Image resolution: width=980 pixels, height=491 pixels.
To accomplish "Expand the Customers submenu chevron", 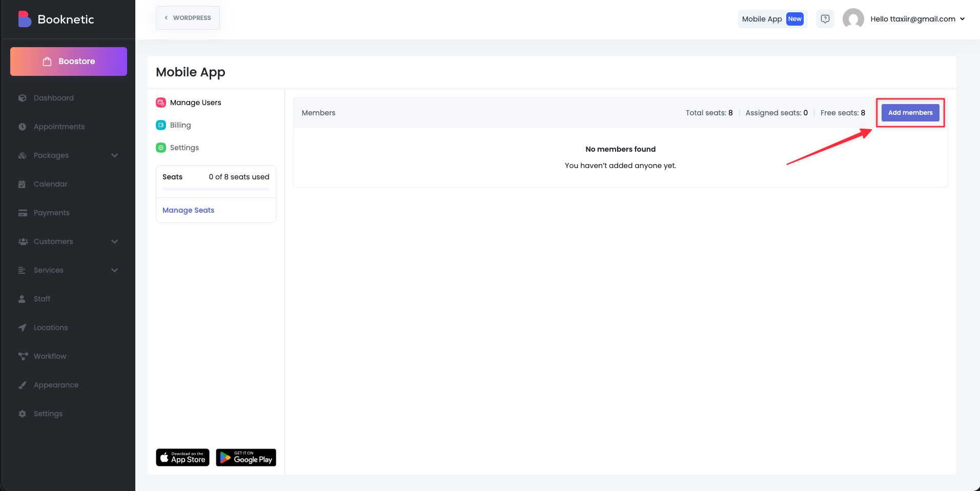I will coord(114,241).
